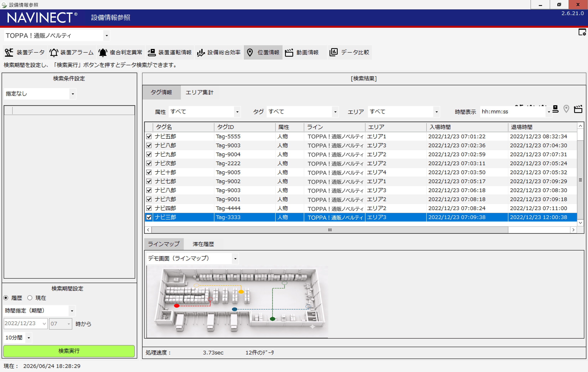588x372 pixels.
Task: Open the 設備総合効率 chart icon
Action: point(201,52)
